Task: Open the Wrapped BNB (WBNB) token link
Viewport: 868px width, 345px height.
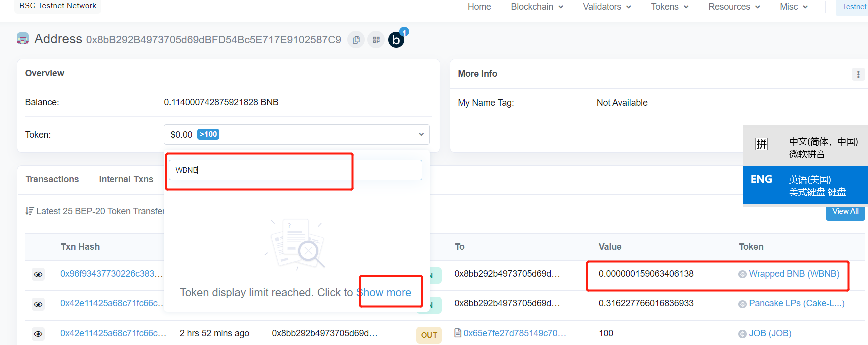Action: (794, 274)
